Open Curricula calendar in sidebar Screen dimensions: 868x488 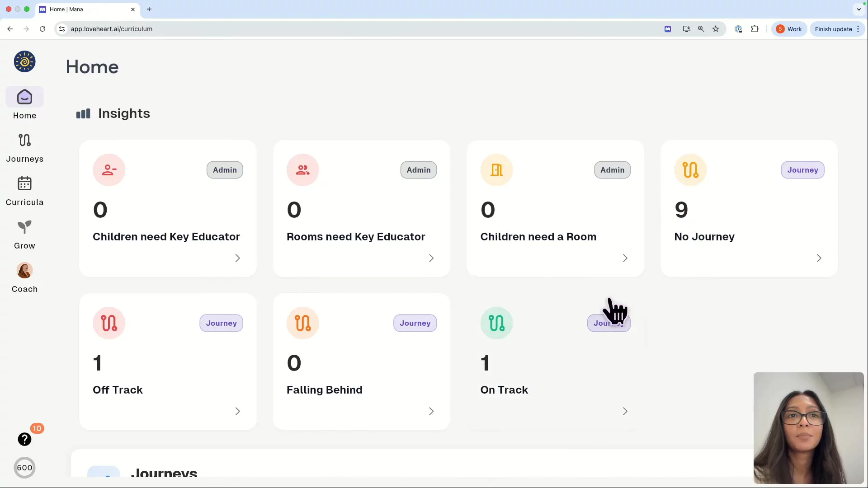24,184
